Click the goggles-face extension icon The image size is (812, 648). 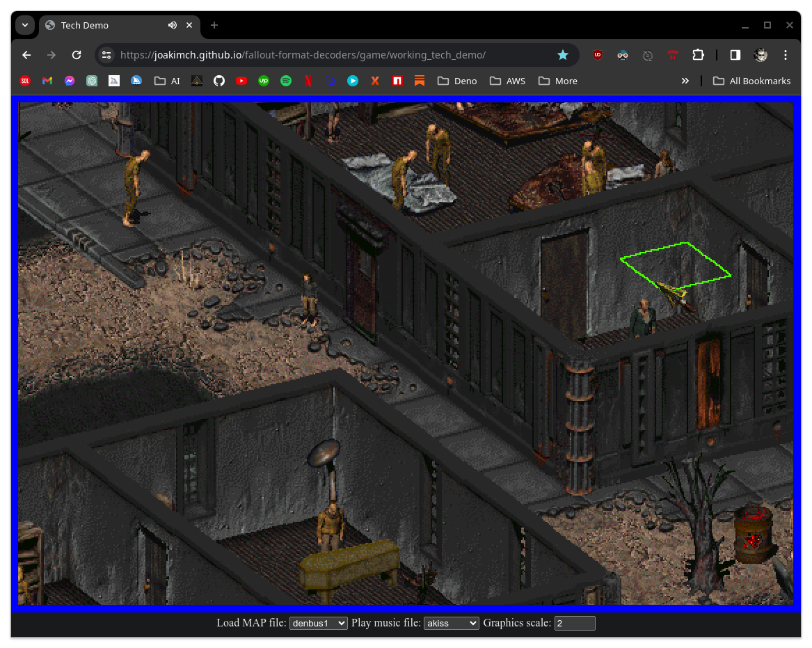coord(623,55)
